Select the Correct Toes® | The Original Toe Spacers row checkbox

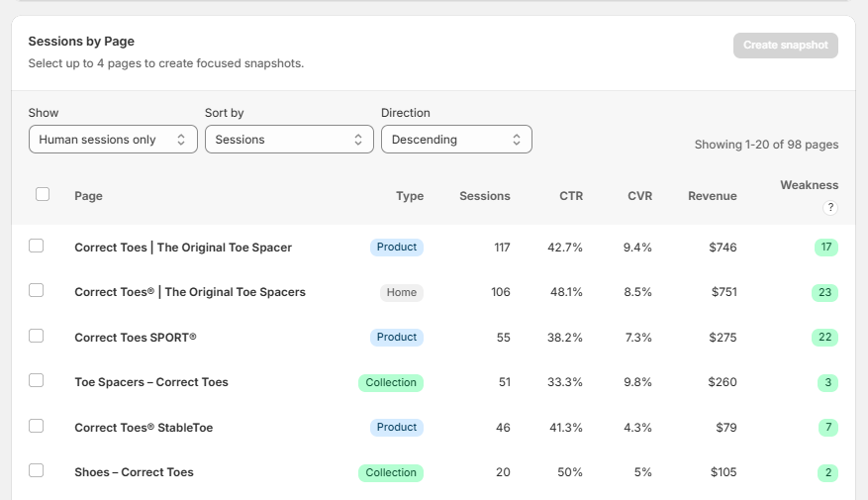[x=36, y=291]
